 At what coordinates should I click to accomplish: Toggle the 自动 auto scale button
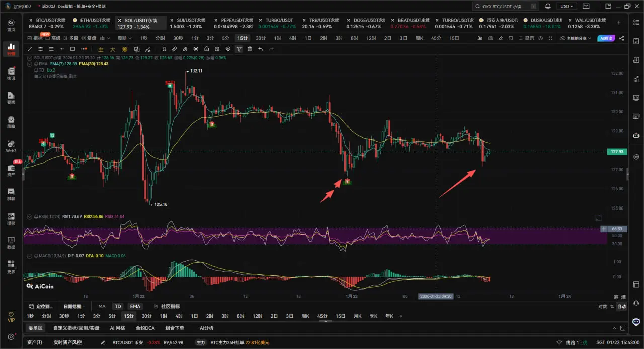(x=622, y=306)
